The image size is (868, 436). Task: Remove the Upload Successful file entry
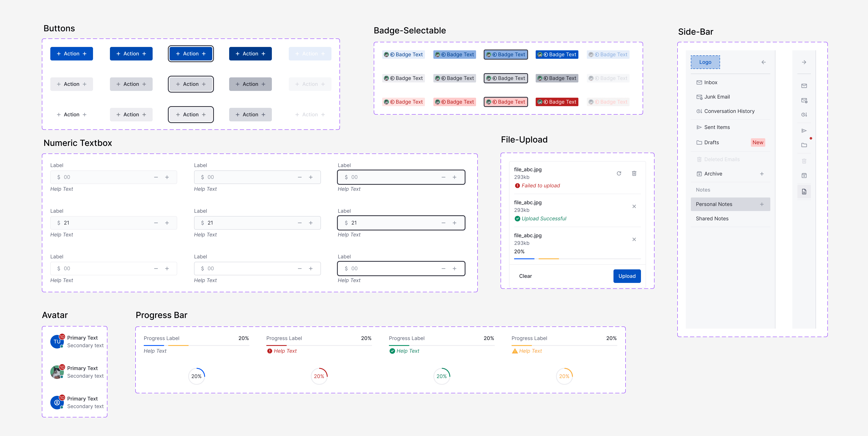point(634,207)
